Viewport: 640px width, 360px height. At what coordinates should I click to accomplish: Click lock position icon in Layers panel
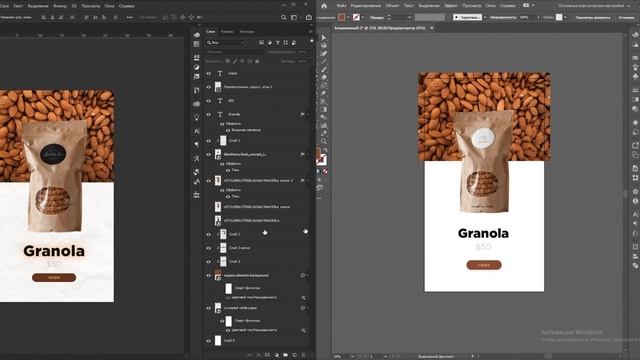click(x=242, y=61)
